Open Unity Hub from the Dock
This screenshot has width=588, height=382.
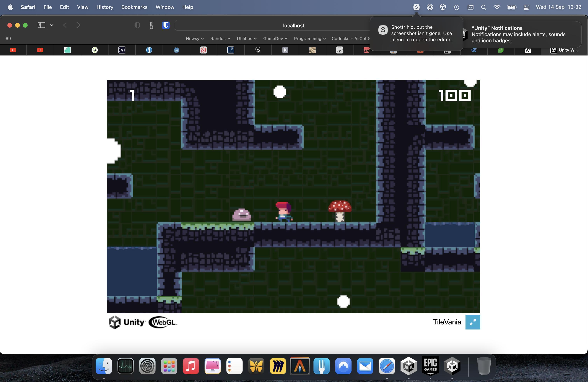409,366
